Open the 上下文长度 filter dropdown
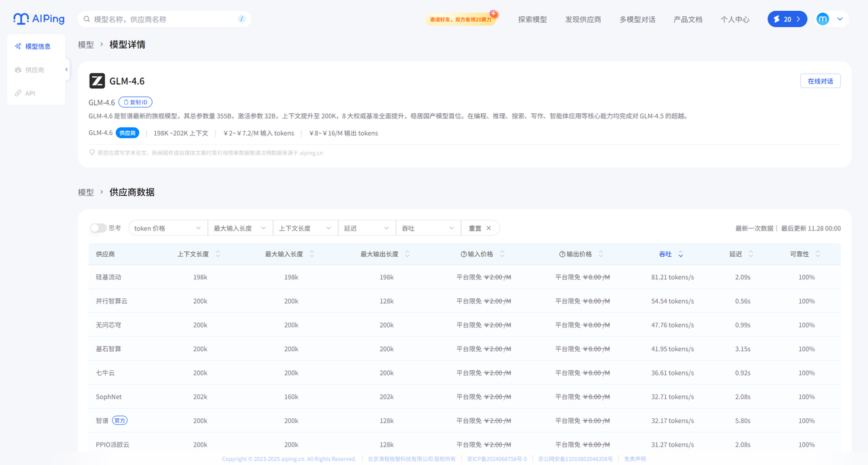 pos(305,228)
